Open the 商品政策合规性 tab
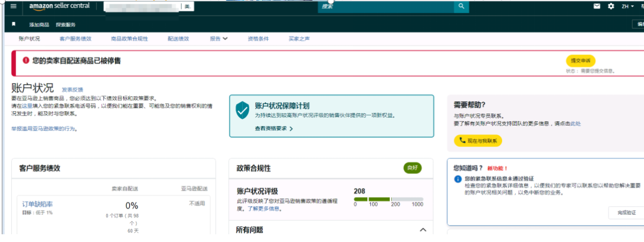This screenshot has width=644, height=242. [129, 39]
